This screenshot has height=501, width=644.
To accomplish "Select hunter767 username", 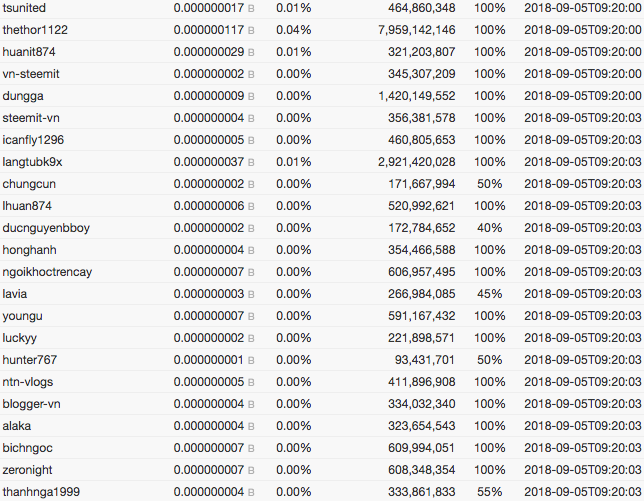I will (x=30, y=360).
